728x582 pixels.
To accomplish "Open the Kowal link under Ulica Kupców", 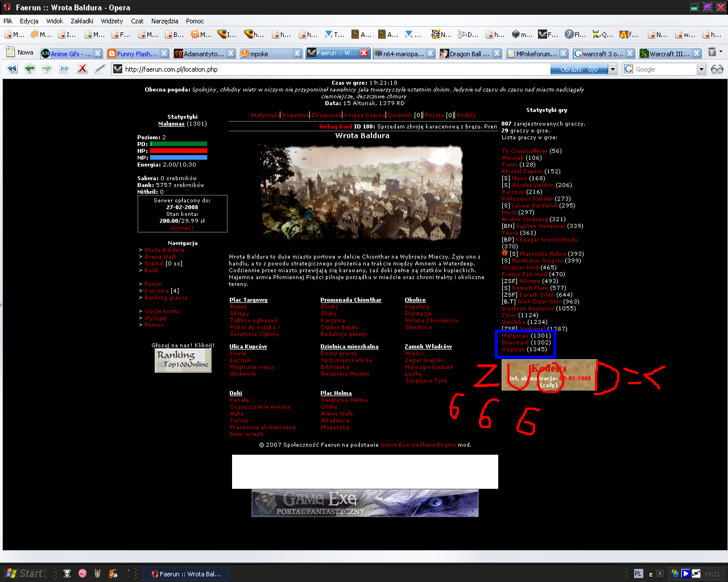I will 238,354.
